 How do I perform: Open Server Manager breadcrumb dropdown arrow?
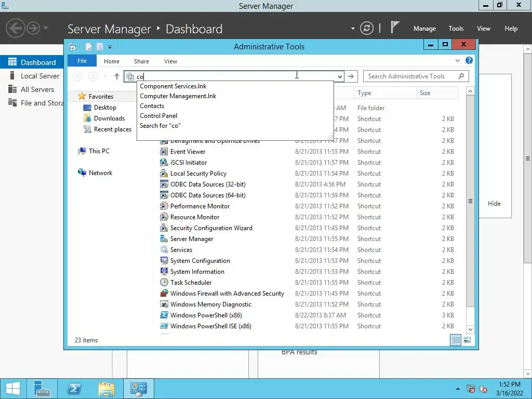[x=353, y=29]
